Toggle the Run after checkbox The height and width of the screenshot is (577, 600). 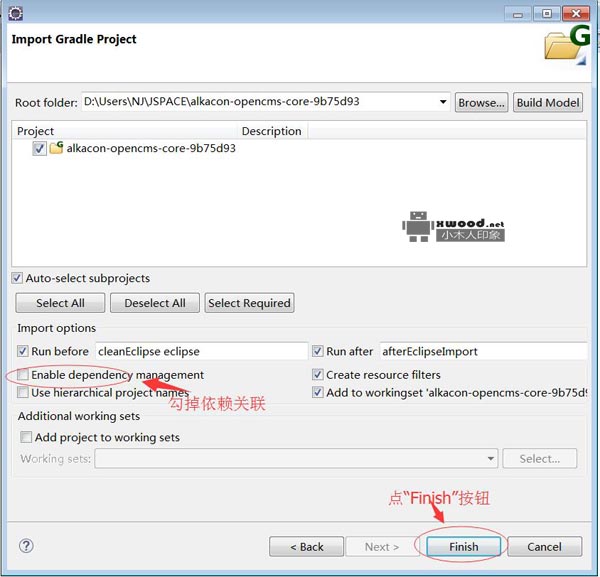click(x=318, y=351)
